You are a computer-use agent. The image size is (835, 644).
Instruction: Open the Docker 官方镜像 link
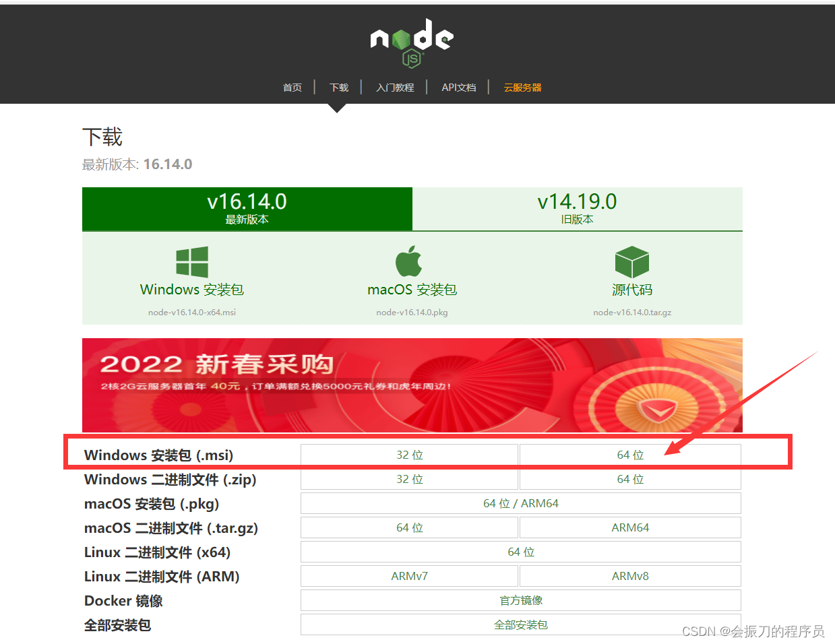point(521,601)
